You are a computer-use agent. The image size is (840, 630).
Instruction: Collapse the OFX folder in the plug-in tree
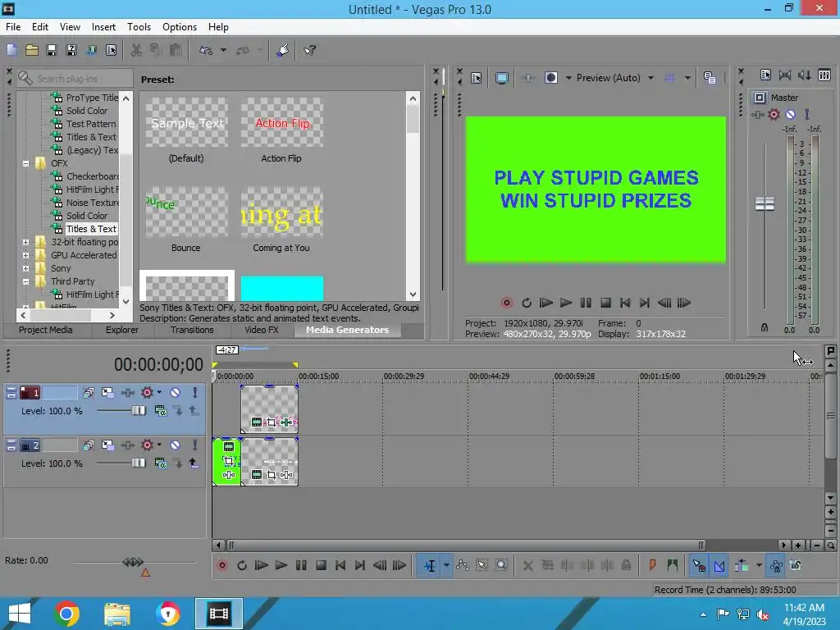tap(25, 163)
